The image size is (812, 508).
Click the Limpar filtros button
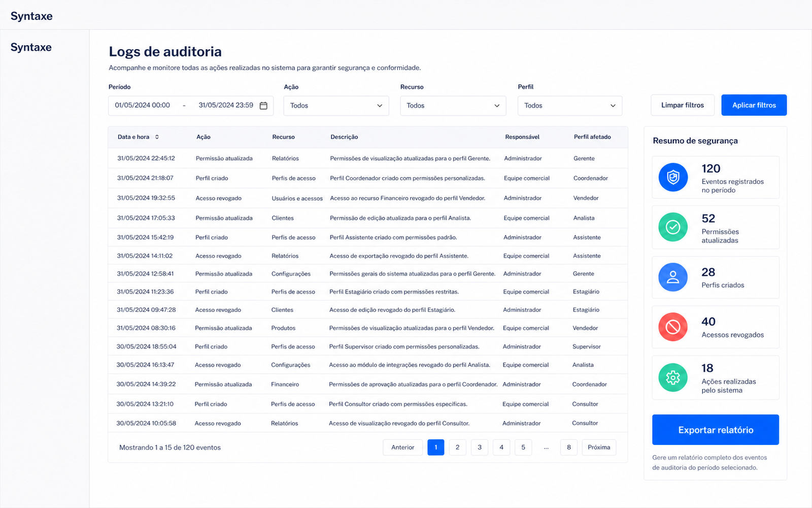[x=683, y=105]
